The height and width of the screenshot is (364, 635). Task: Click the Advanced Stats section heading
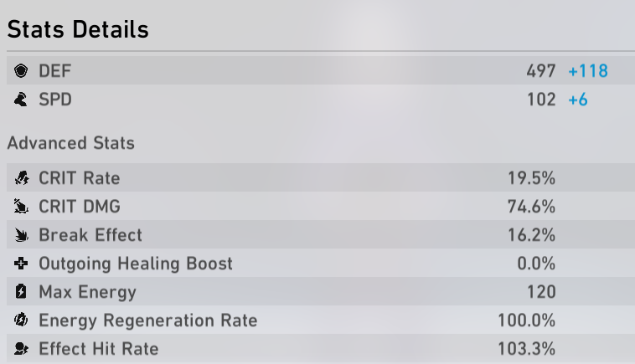click(71, 143)
